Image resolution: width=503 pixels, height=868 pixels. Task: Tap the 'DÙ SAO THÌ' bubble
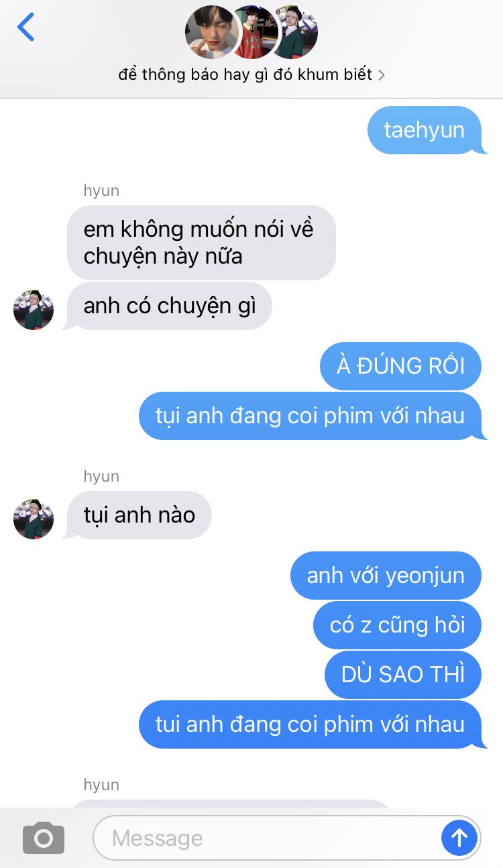[403, 675]
